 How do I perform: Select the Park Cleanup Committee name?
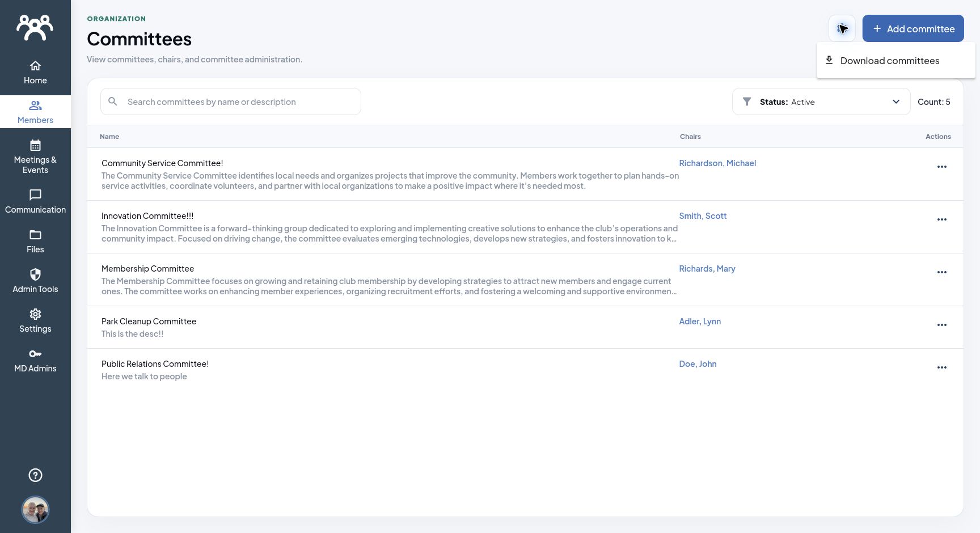[x=149, y=322]
